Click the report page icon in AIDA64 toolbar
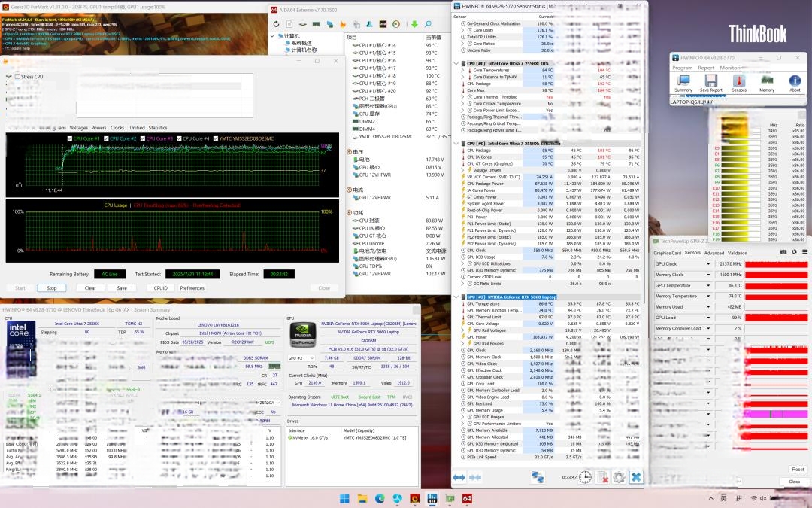The height and width of the screenshot is (508, 812). [x=289, y=24]
